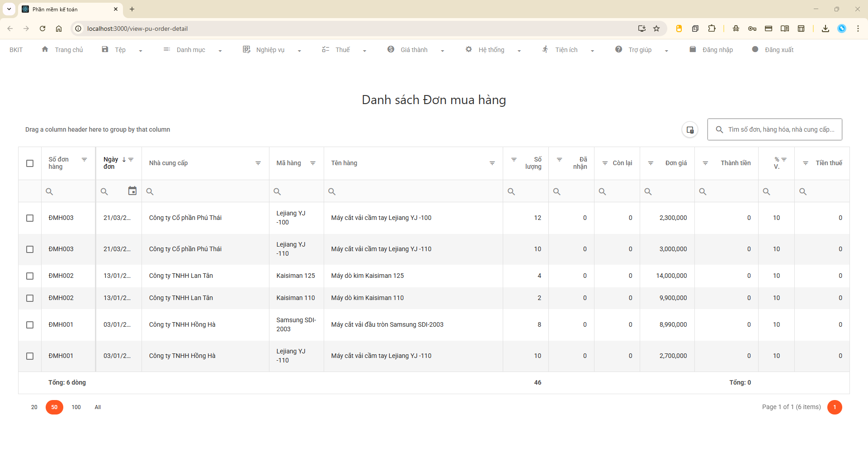Open filter icon for Đơn giá column
Image resolution: width=868 pixels, height=467 pixels.
[651, 163]
